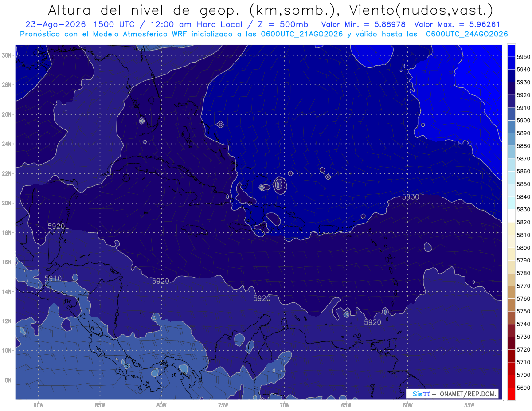
Task: Click legend value 5690
Action: [x=523, y=388]
